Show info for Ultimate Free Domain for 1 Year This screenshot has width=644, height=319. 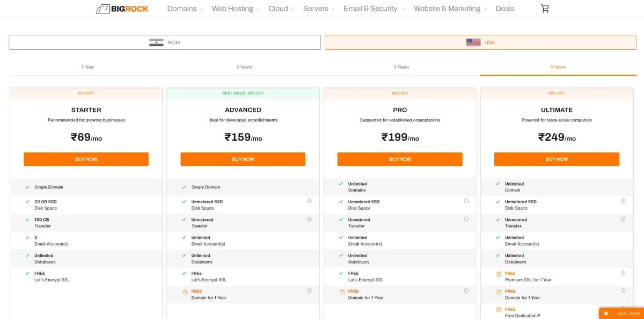(623, 291)
